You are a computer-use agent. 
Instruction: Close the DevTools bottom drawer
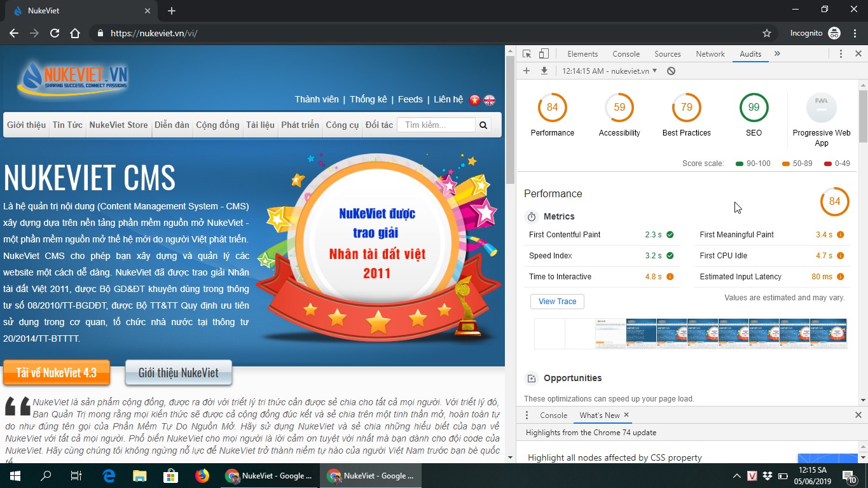click(858, 415)
